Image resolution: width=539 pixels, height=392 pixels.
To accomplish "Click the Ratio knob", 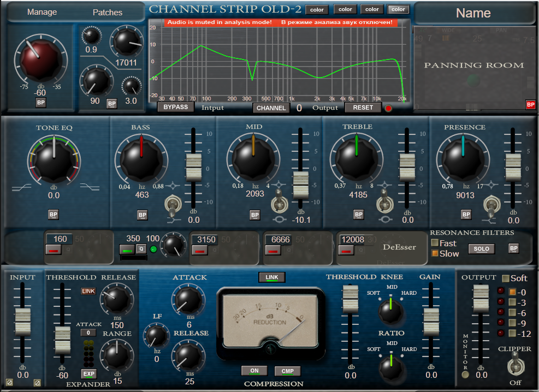I will pos(391,367).
